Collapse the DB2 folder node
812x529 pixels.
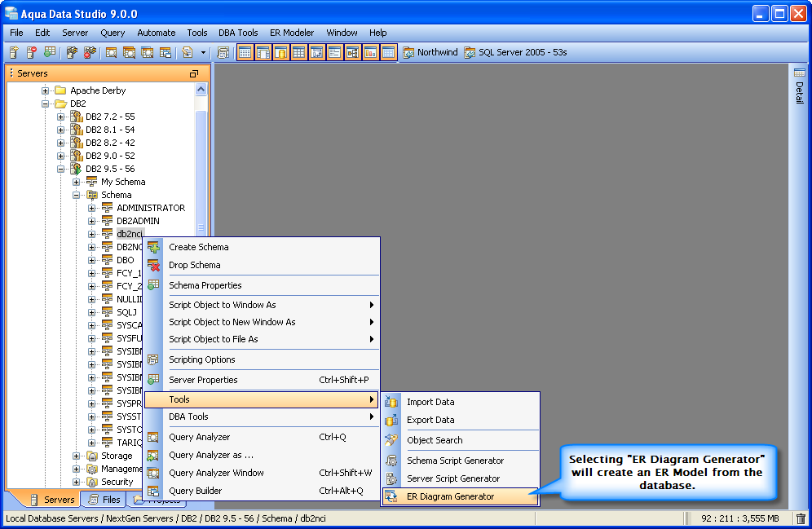pos(45,104)
